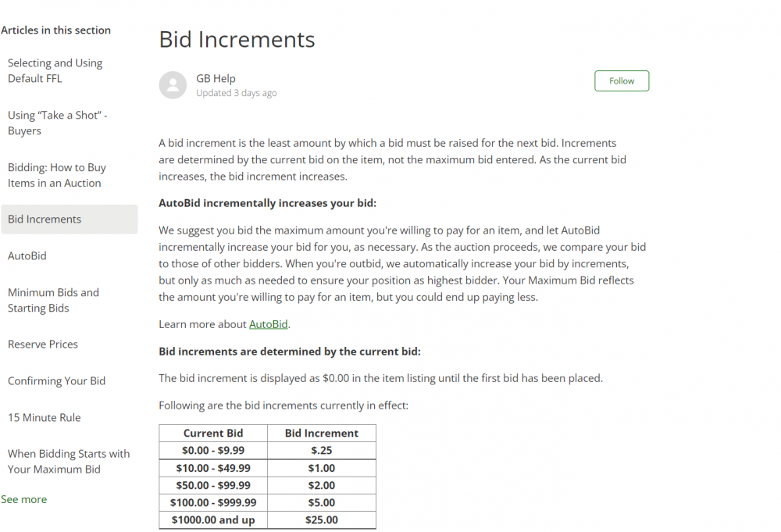
Task: Click the GB Help author name
Action: point(216,79)
